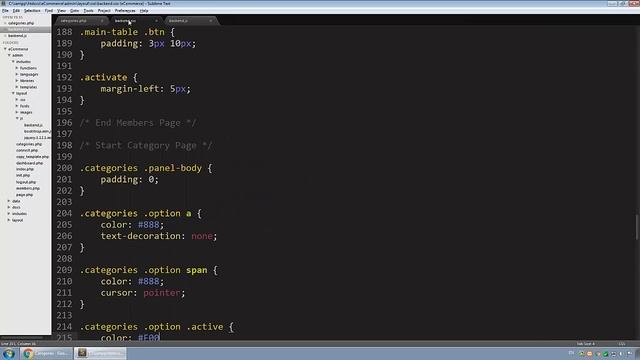
Task: Open index.php in the sidebar
Action: 25,169
